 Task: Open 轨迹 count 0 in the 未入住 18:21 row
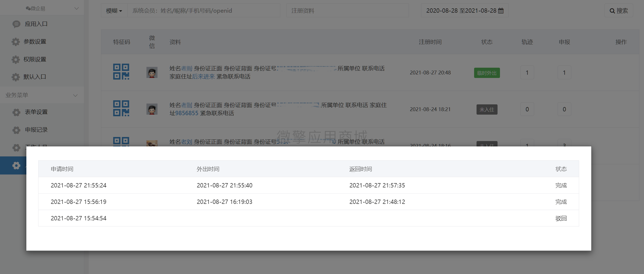pyautogui.click(x=527, y=109)
